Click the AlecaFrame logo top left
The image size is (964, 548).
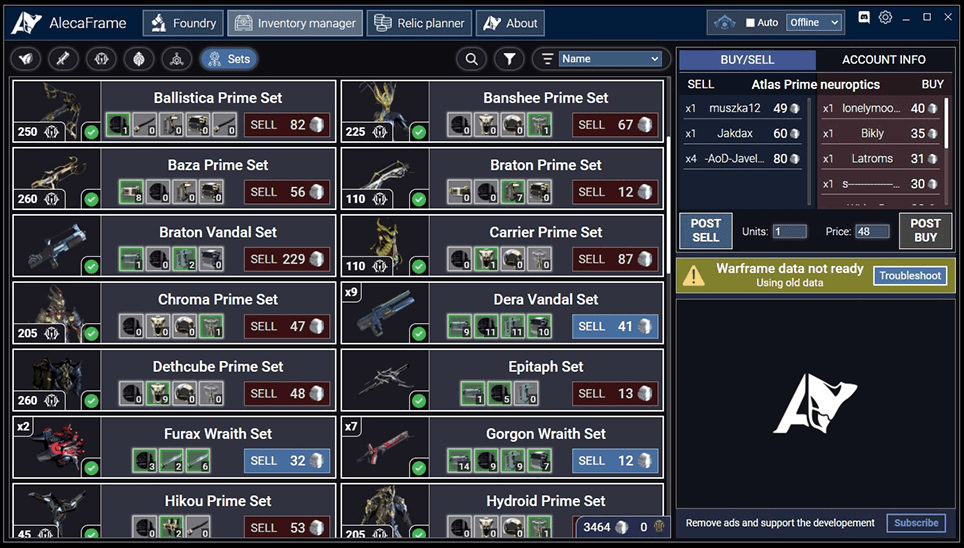pyautogui.click(x=26, y=23)
